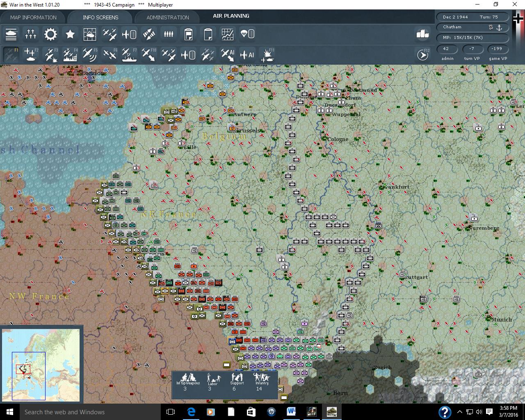Screen dimensions: 525x420
Task: Click the F12 end turn arrow button
Action: coord(422,55)
